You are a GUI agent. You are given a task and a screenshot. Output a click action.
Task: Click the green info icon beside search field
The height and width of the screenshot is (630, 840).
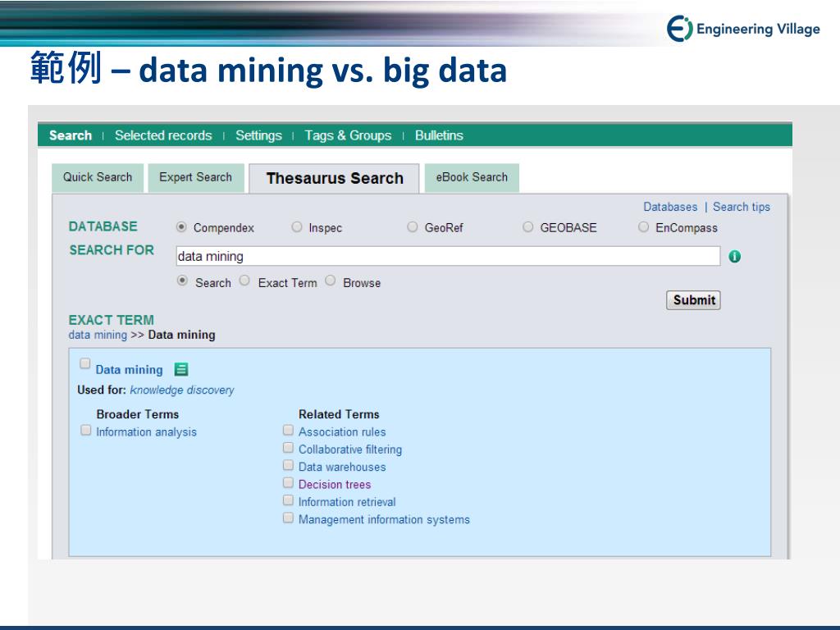point(734,257)
